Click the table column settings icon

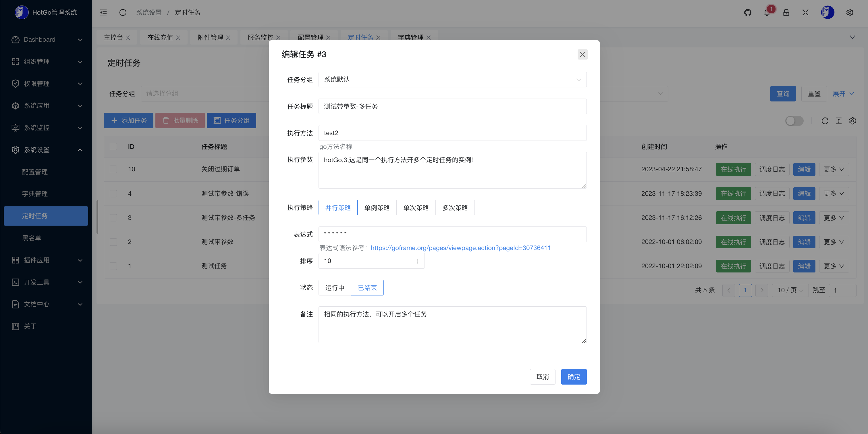coord(852,121)
